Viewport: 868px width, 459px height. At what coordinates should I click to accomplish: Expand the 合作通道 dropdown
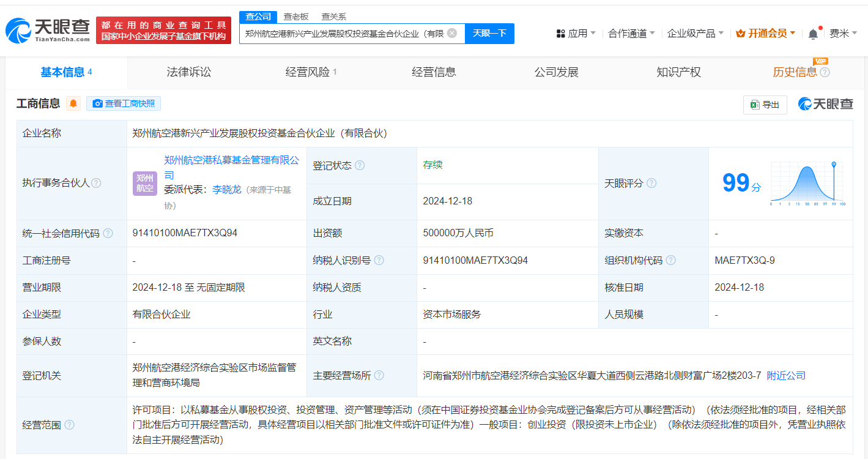(x=631, y=34)
